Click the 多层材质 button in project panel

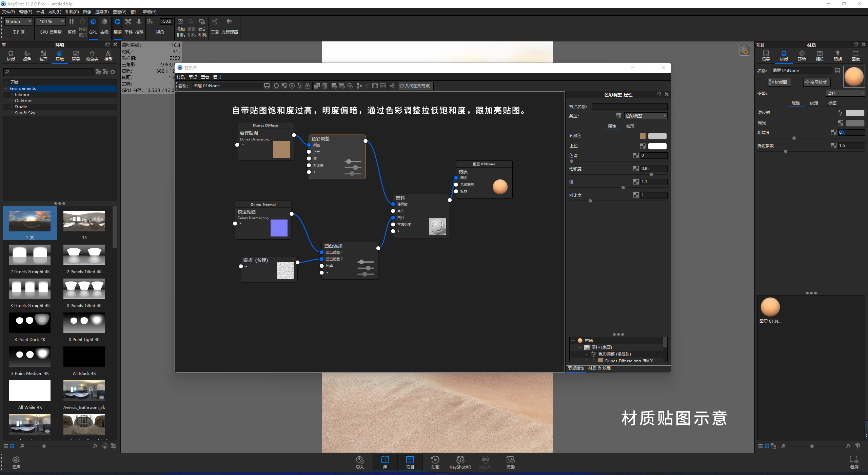point(816,82)
